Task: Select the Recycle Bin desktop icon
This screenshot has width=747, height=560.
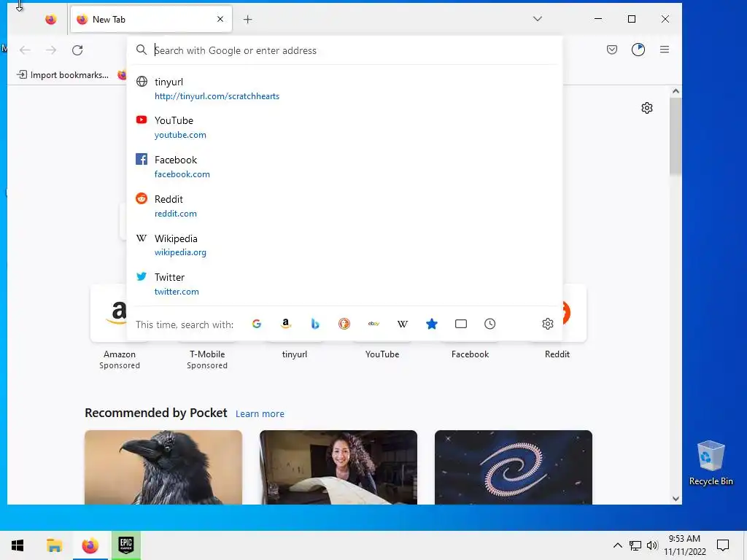Action: click(711, 463)
